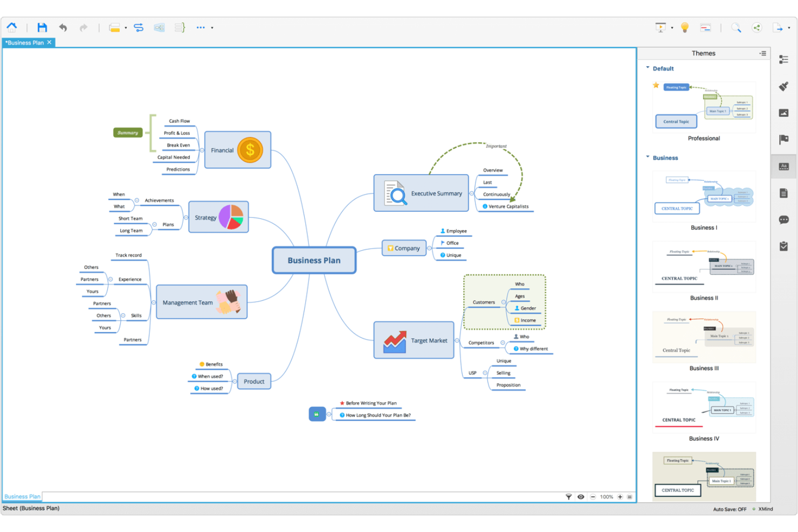The width and height of the screenshot is (798, 532).
Task: Open the insert topic dropdown arrow
Action: tap(126, 28)
